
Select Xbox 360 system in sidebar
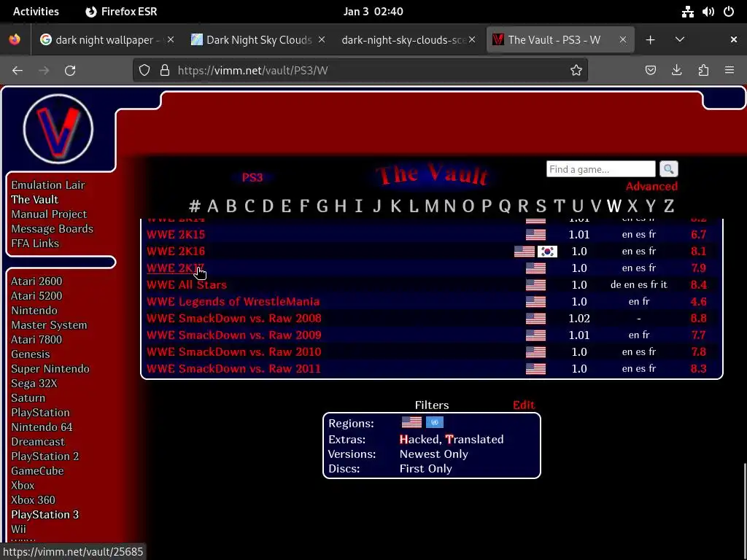pos(34,500)
